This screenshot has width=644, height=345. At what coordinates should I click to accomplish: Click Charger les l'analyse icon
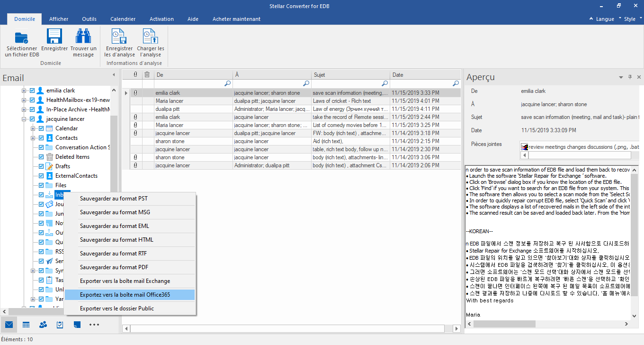151,36
